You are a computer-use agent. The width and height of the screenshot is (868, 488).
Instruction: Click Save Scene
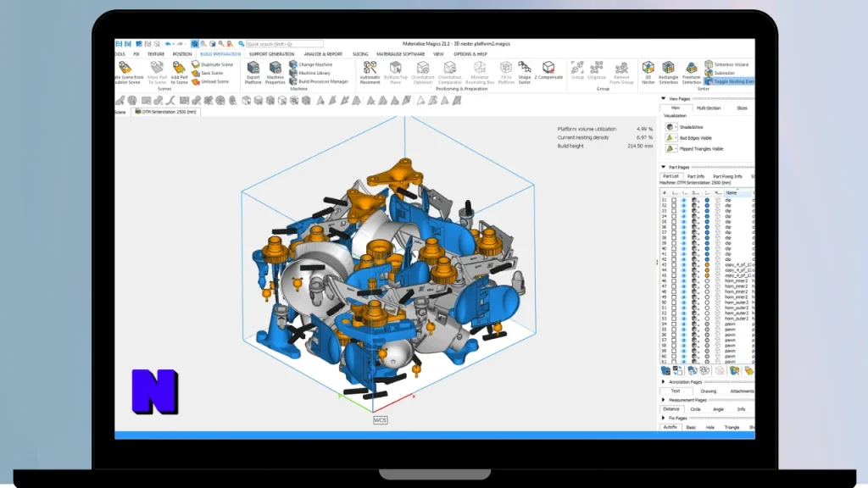pyautogui.click(x=208, y=73)
